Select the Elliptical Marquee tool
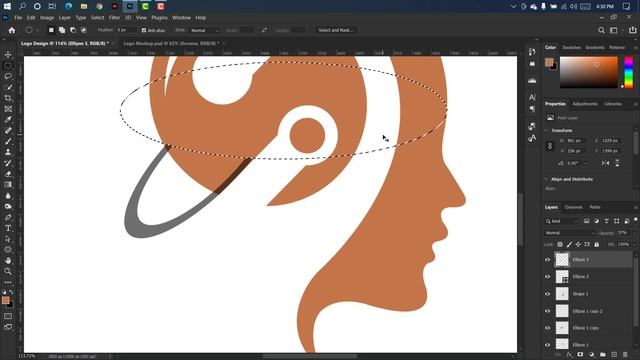 (x=8, y=65)
